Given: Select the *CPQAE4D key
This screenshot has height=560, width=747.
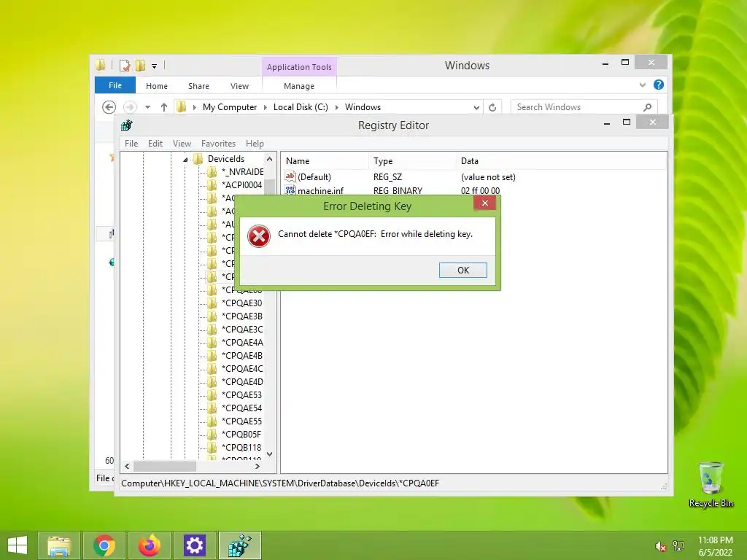Looking at the screenshot, I should [x=242, y=382].
